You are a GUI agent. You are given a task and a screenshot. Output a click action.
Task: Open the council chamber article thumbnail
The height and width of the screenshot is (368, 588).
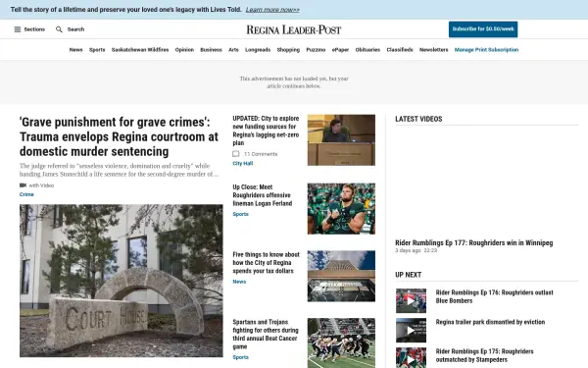[x=341, y=140]
